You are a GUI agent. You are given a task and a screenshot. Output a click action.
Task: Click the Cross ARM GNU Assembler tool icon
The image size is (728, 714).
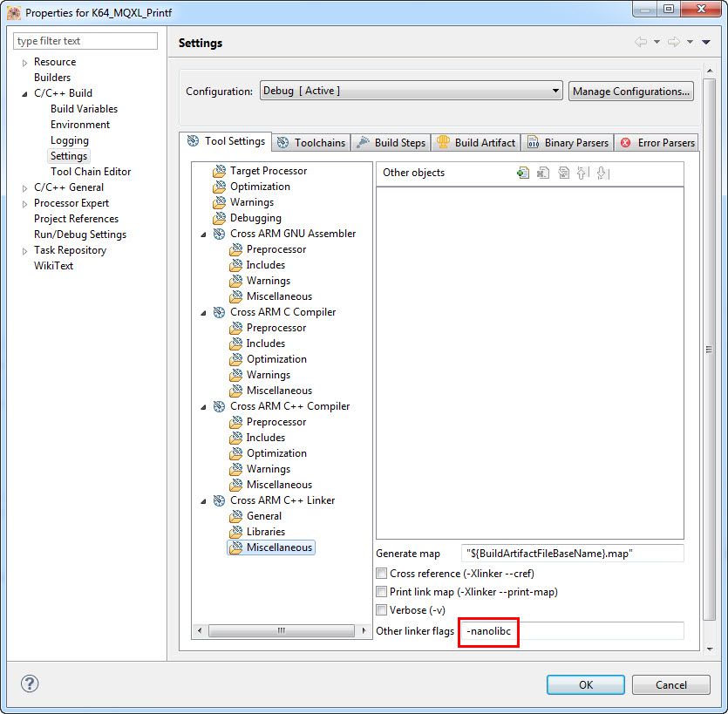click(219, 234)
